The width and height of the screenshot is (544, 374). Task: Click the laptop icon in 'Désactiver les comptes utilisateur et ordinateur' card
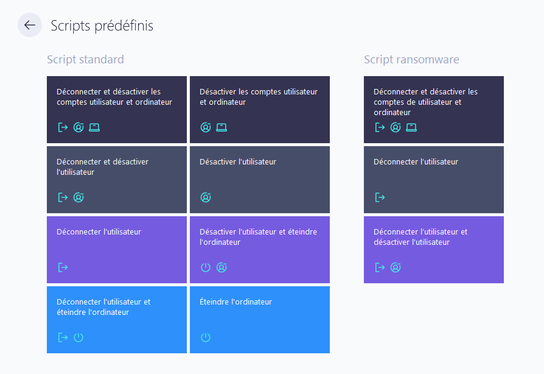(221, 127)
